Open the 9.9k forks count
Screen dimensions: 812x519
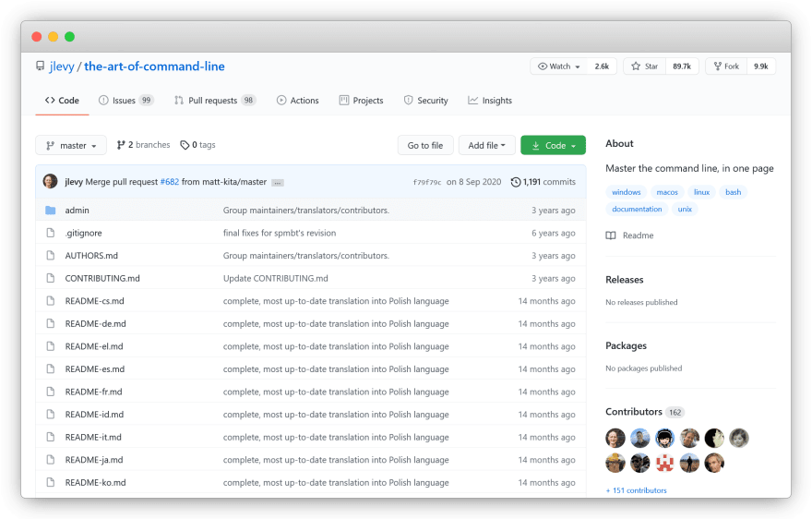point(760,66)
